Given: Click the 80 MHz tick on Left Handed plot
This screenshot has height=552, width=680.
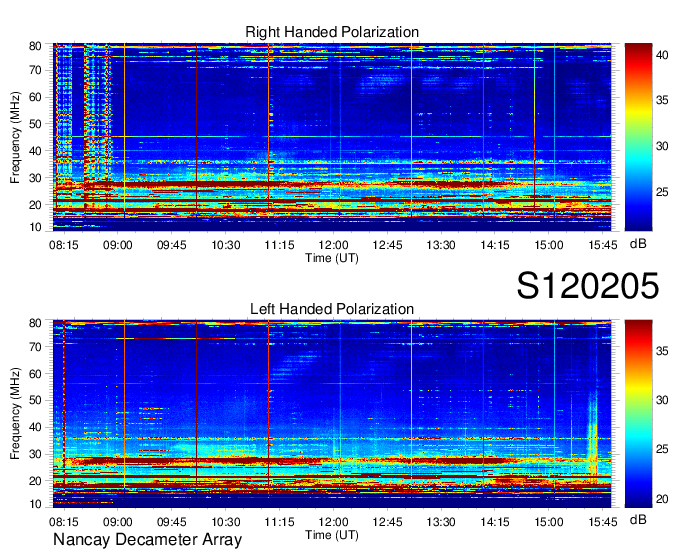Looking at the screenshot, I should 35,323.
